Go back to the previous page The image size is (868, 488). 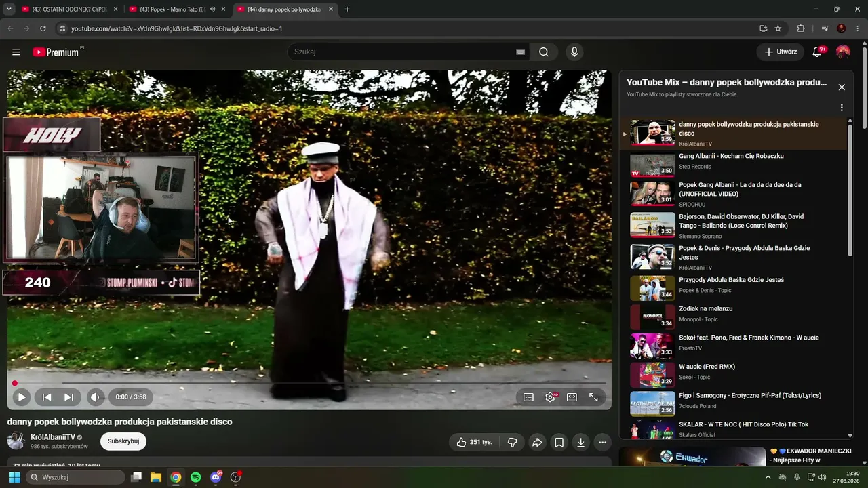(10, 28)
